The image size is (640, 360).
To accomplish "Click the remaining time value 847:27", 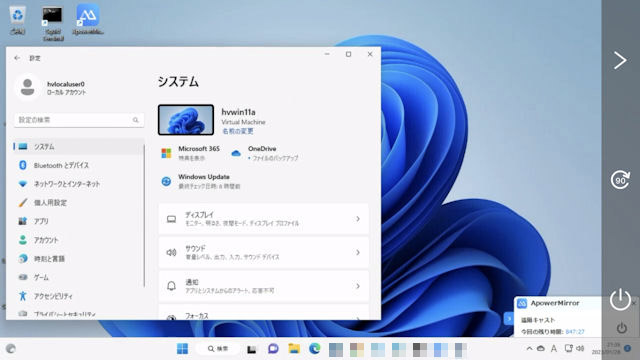I will click(x=575, y=332).
